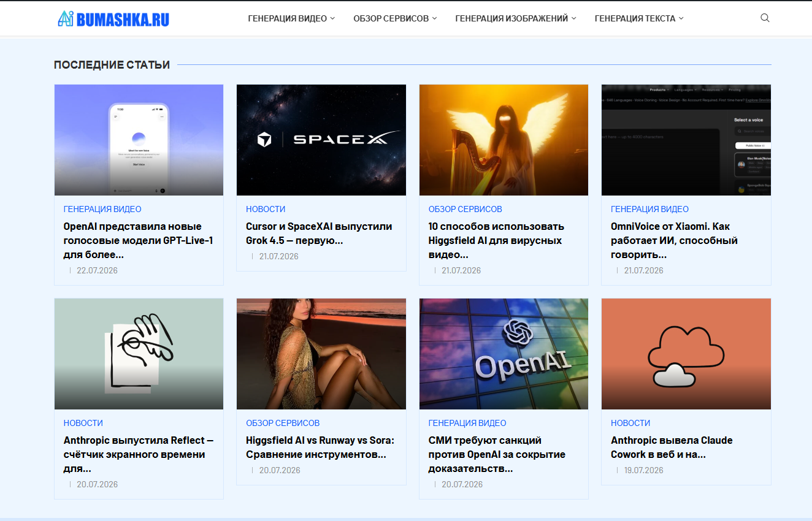
Task: Read the Anthropic Reflect screen time article
Action: coord(139,454)
